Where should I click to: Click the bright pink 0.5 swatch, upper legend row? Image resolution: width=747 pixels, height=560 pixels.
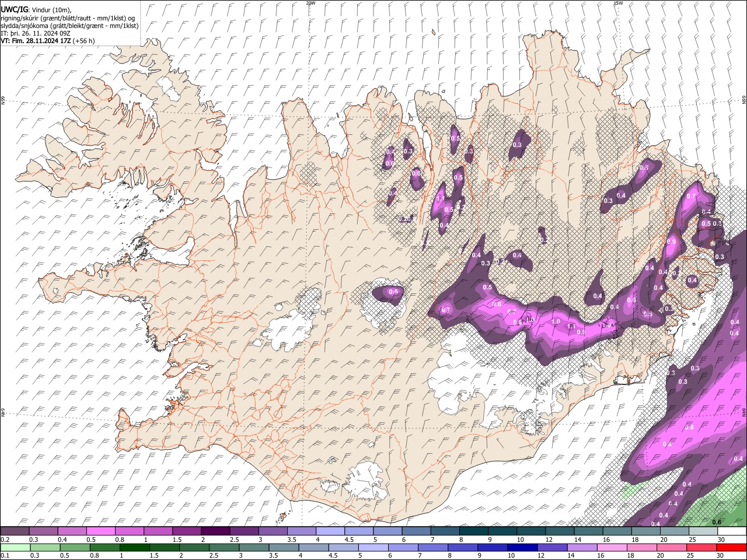coord(100,531)
